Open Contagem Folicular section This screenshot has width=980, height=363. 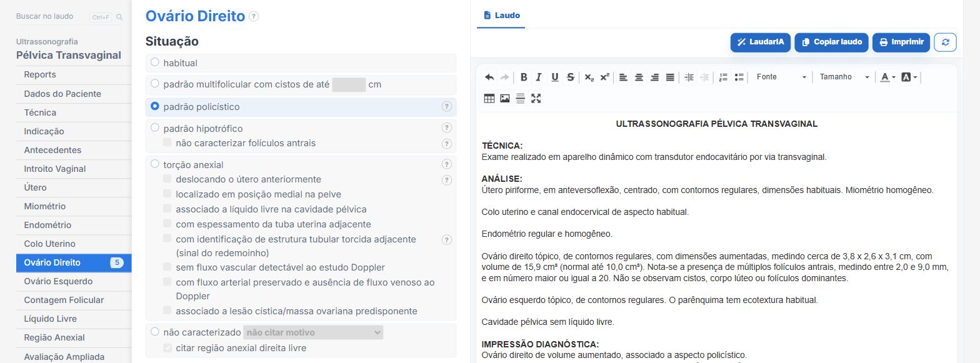pos(74,300)
